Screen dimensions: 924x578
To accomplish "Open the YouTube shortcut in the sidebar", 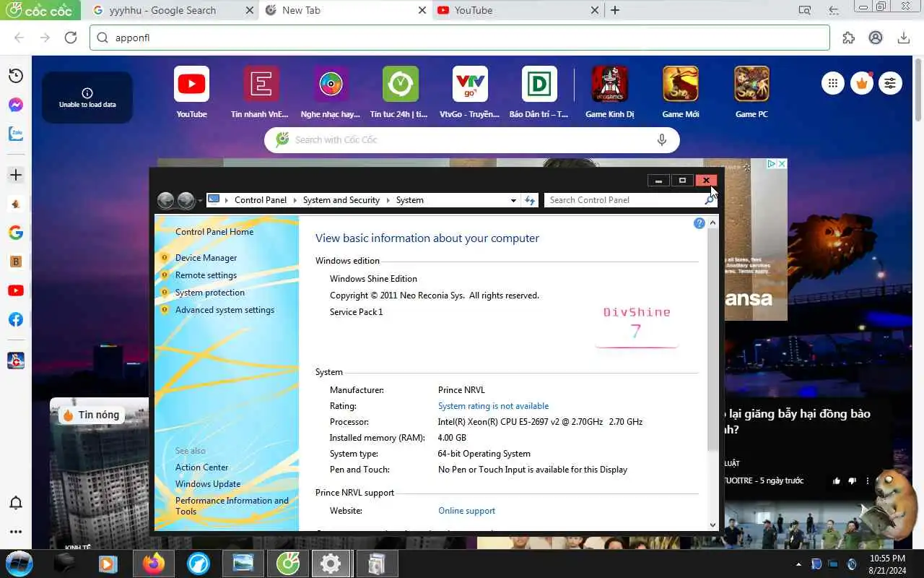I will (16, 290).
